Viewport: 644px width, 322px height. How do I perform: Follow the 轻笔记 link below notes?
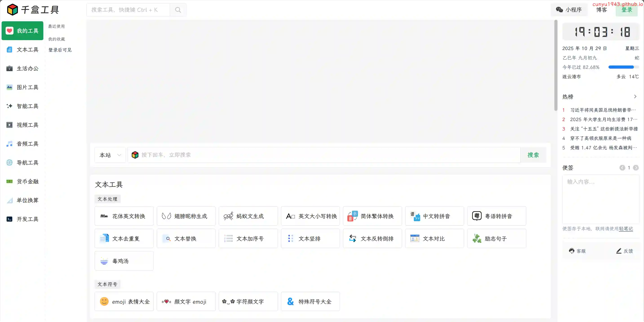(626, 229)
